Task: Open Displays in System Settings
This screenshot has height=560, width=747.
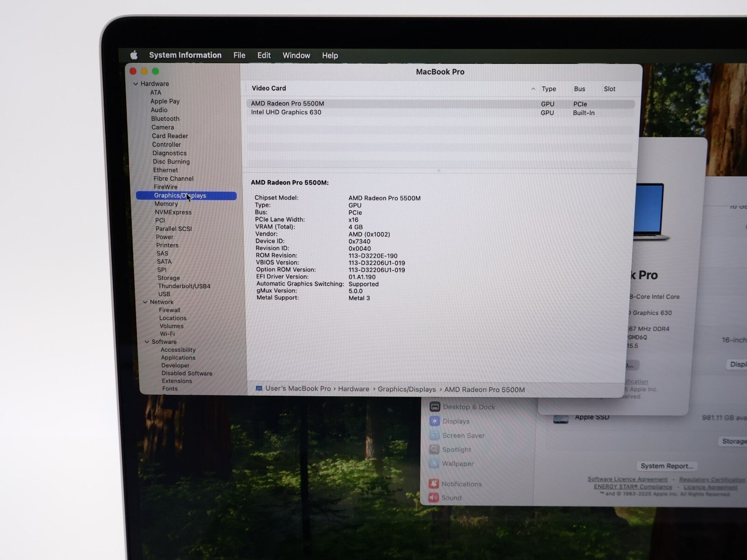Action: [450, 421]
